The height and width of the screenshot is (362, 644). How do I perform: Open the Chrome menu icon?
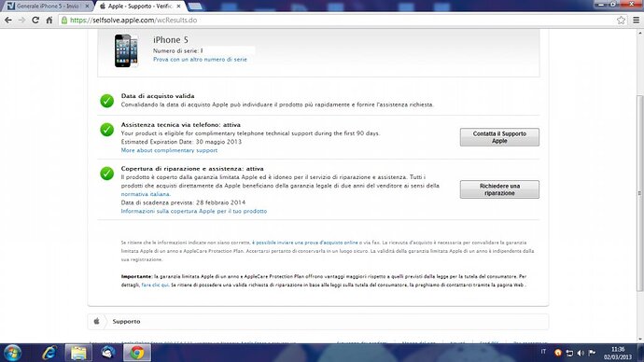pos(636,21)
